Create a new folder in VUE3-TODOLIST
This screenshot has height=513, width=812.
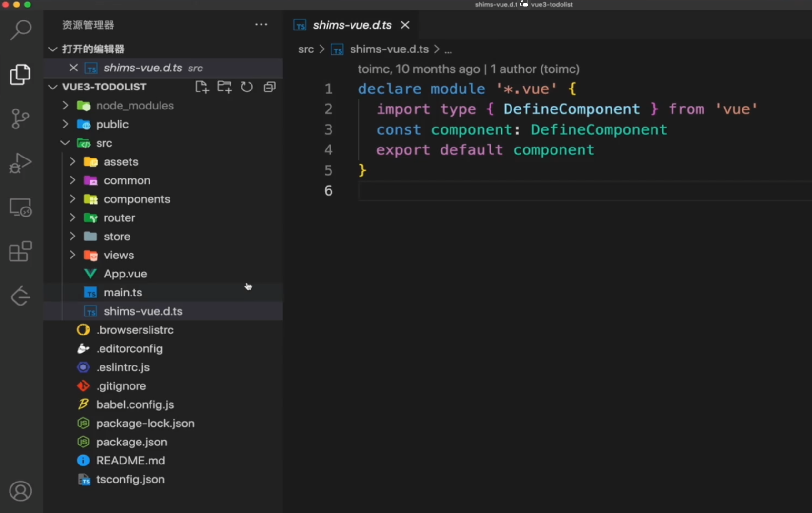pos(224,87)
